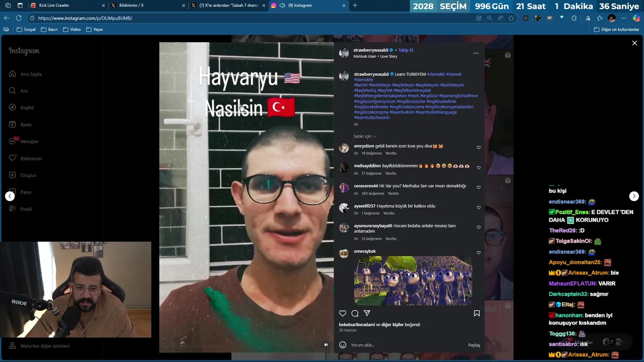This screenshot has width=644, height=362.
Task: Like ayseelif257's comment
Action: (x=478, y=208)
